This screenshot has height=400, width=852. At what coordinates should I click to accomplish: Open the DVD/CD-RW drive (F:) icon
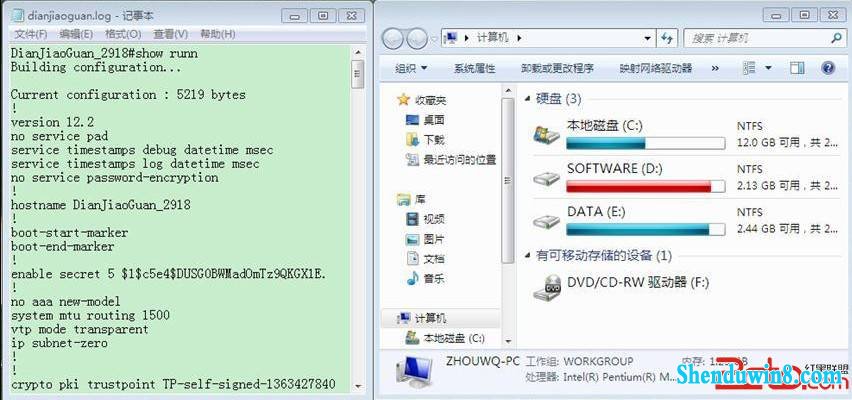[x=546, y=288]
